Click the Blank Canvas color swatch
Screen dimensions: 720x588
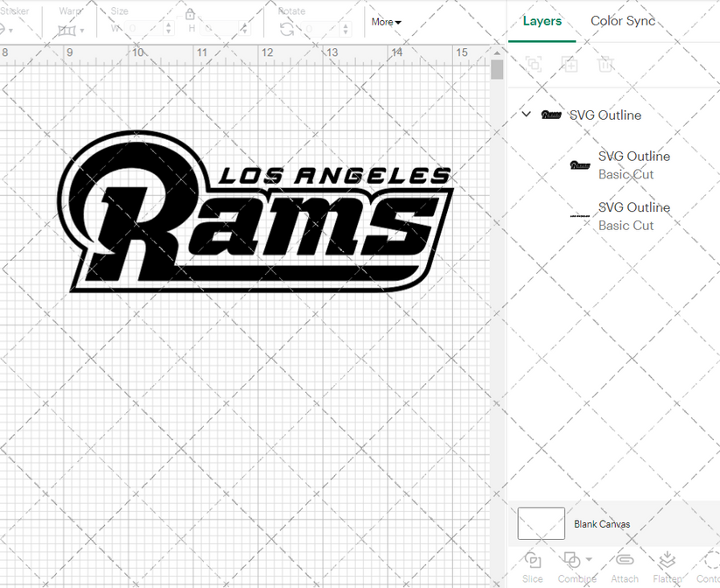tap(541, 523)
